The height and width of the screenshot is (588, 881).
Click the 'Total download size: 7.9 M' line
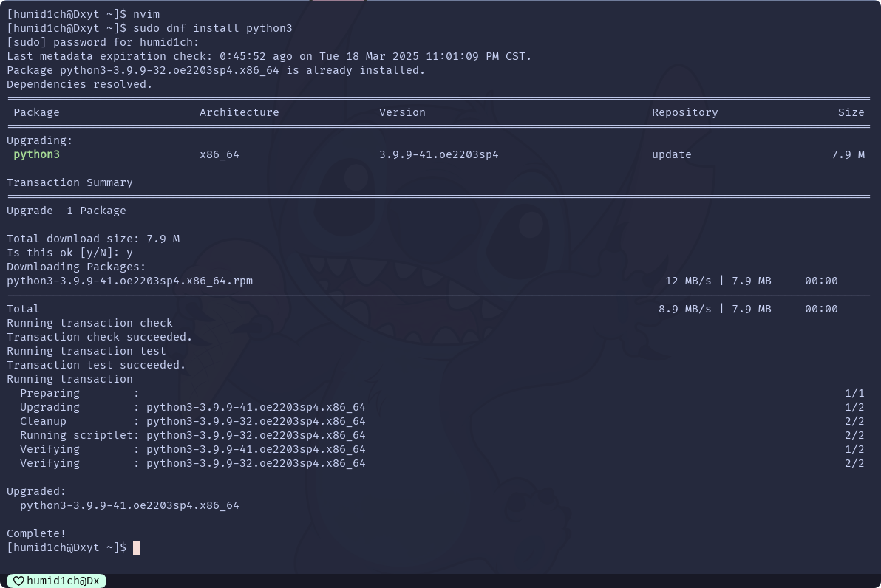[x=93, y=239]
